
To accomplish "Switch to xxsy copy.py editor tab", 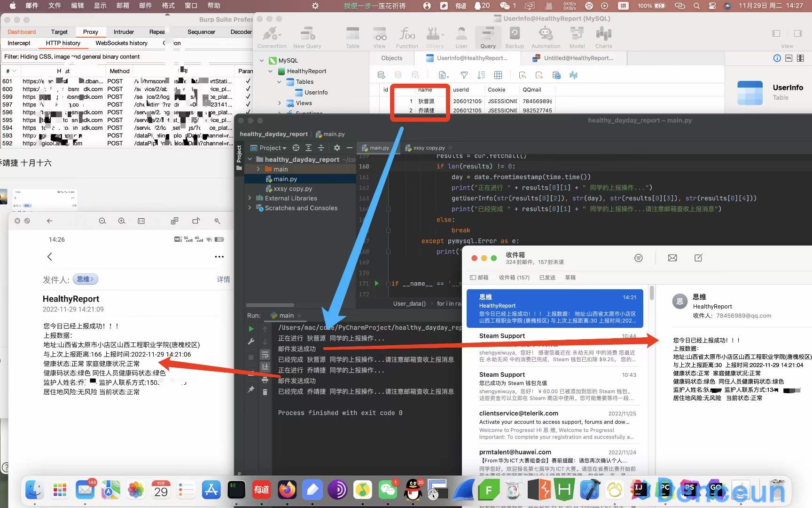I will [429, 148].
